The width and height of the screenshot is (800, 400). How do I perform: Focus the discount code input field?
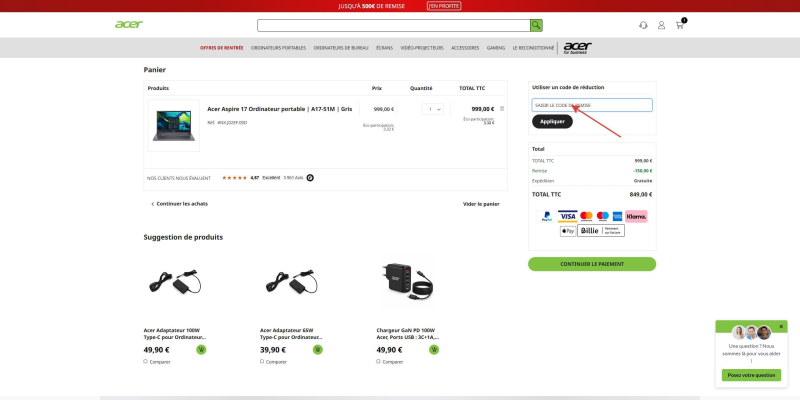pyautogui.click(x=592, y=105)
